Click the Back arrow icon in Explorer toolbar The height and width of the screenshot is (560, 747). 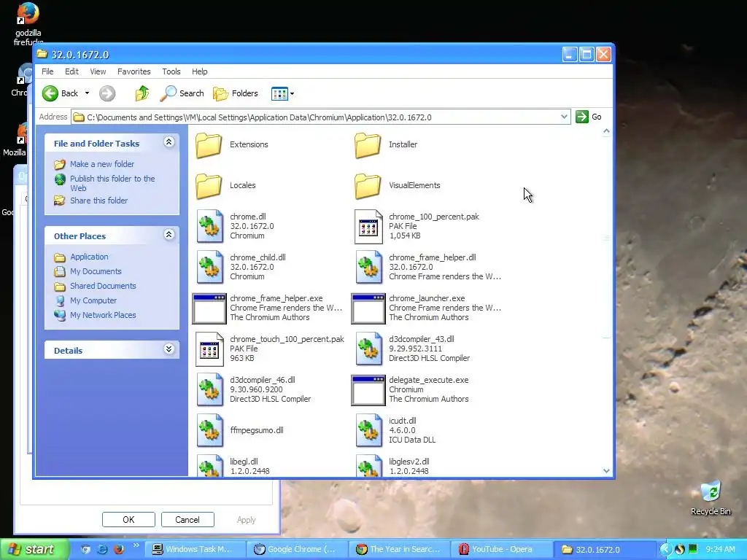(x=50, y=93)
